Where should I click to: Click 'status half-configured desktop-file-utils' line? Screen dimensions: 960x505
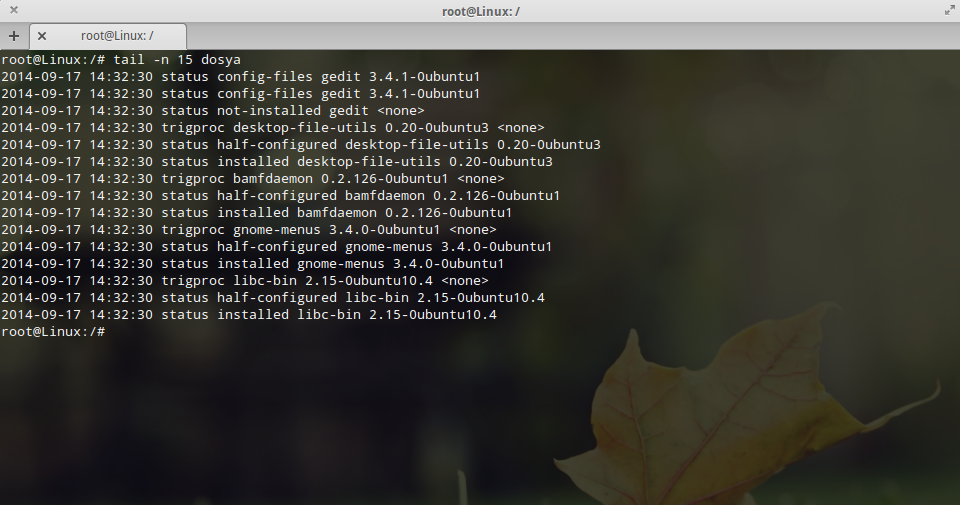click(x=301, y=145)
